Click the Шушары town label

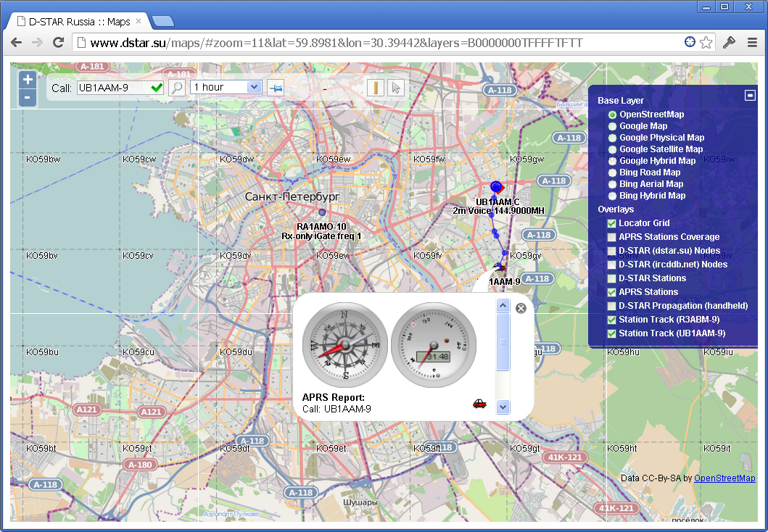point(360,502)
